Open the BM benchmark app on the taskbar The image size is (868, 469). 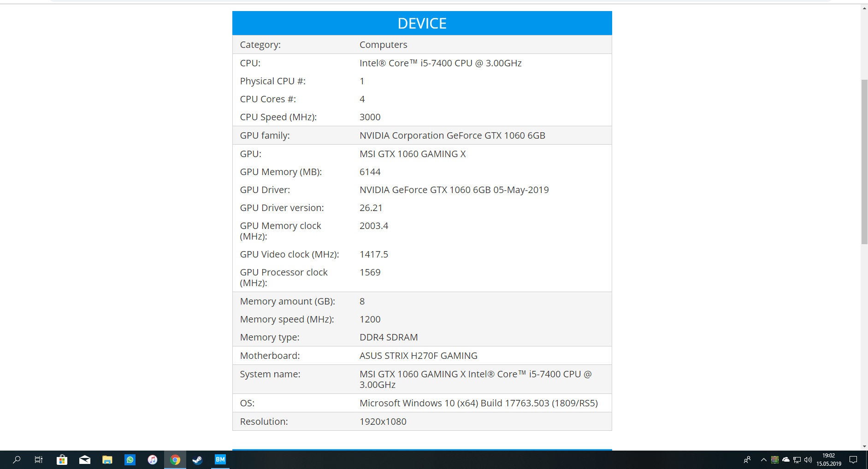click(220, 459)
